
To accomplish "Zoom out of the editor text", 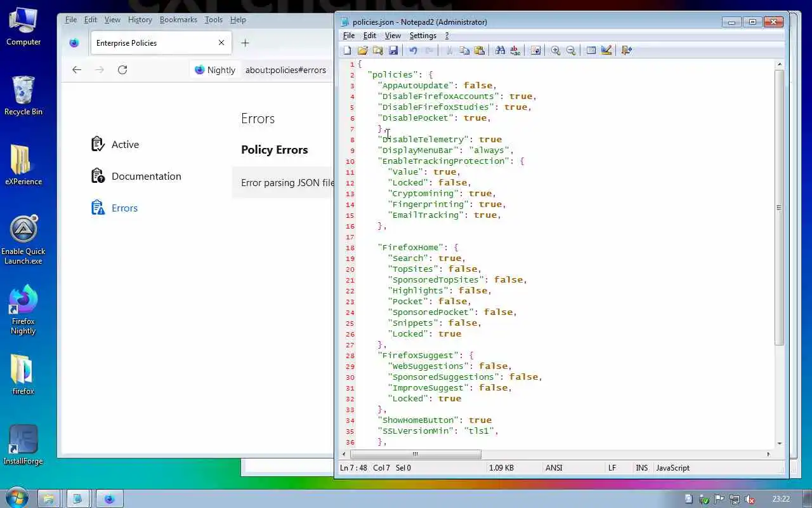I will (571, 50).
